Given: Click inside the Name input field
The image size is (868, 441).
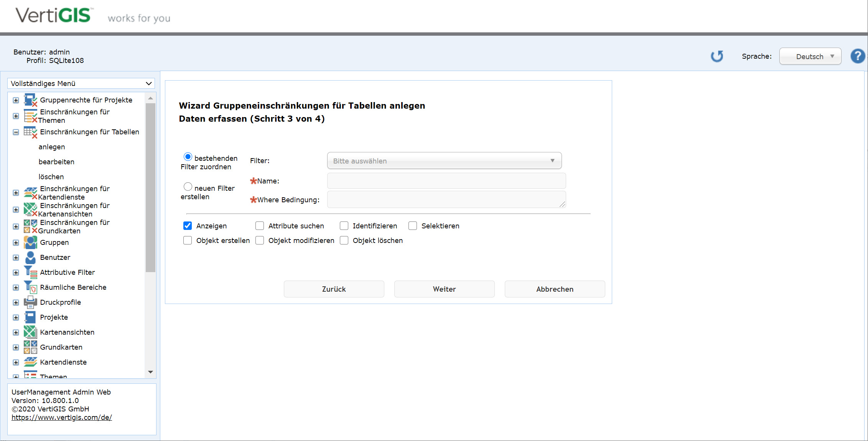Looking at the screenshot, I should [x=446, y=180].
